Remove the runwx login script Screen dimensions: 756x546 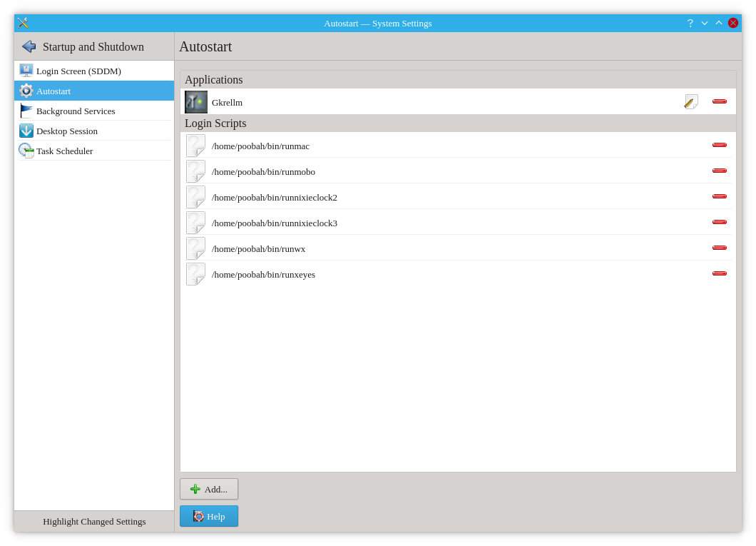pyautogui.click(x=720, y=248)
